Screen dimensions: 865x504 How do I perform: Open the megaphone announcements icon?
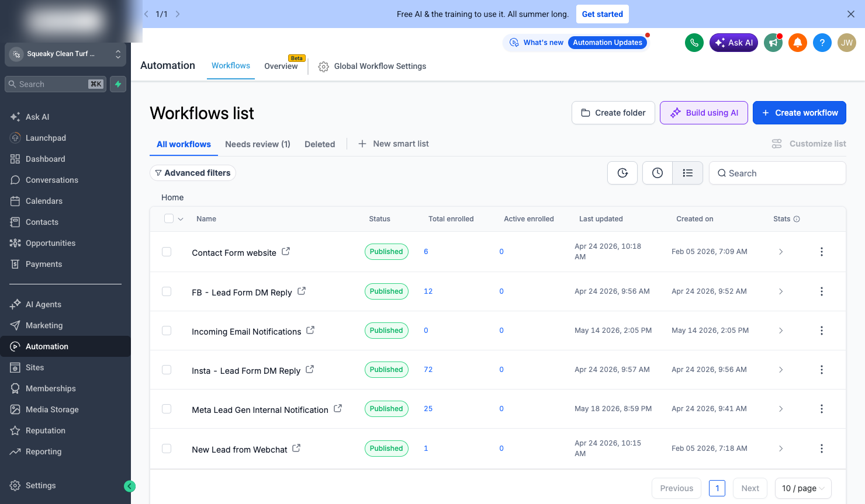pyautogui.click(x=773, y=43)
